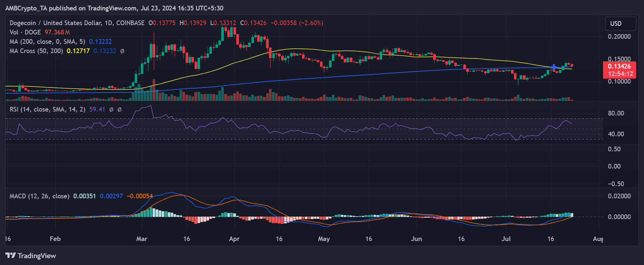Click the May date axis label
Image resolution: width=644 pixels, height=265 pixels.
[324, 239]
